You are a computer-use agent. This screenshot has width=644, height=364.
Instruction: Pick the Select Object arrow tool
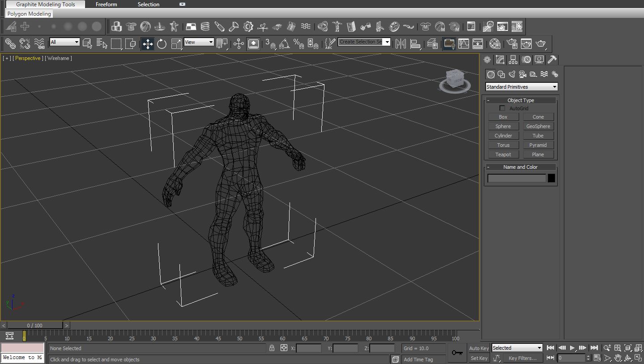[x=88, y=43]
